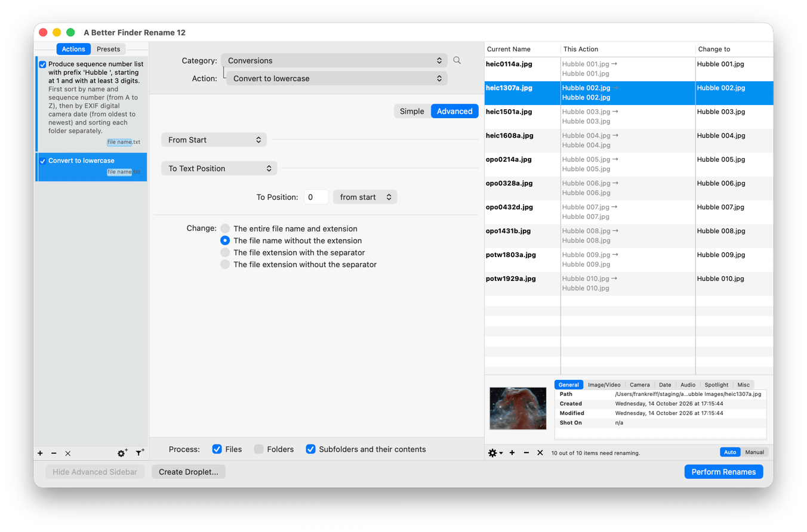Clear all actions with the sidebar X icon

click(67, 453)
